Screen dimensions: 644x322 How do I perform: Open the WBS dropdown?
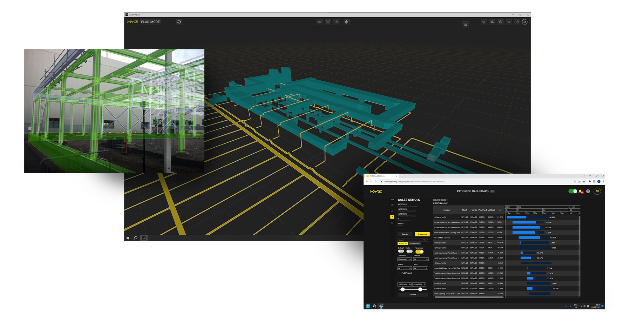421,268
